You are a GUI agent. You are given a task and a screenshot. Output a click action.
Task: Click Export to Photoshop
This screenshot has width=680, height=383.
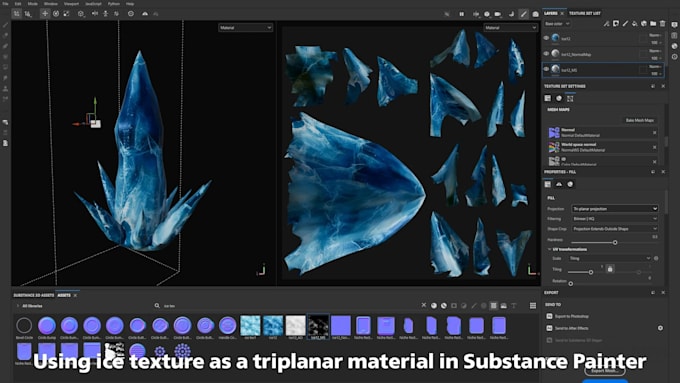(572, 316)
